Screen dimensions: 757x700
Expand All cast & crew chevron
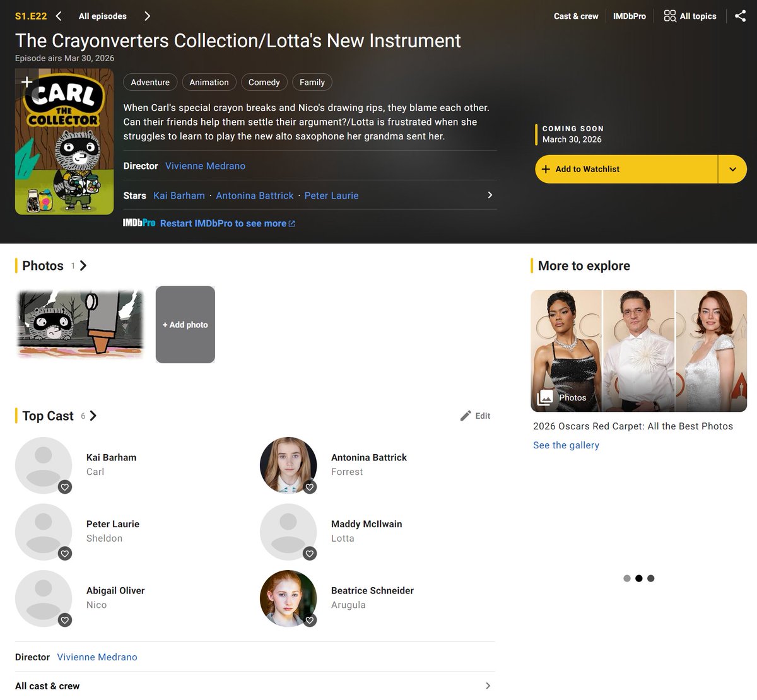pyautogui.click(x=488, y=685)
